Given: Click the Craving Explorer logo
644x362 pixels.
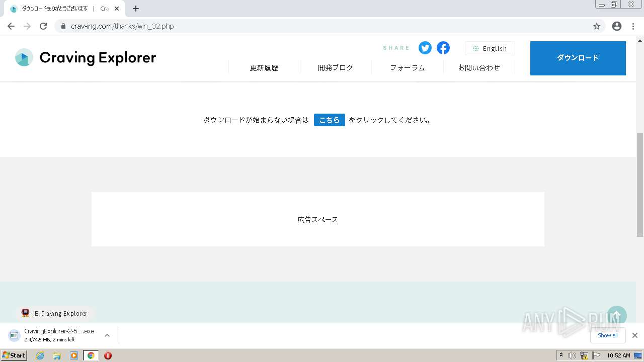Looking at the screenshot, I should pyautogui.click(x=86, y=57).
